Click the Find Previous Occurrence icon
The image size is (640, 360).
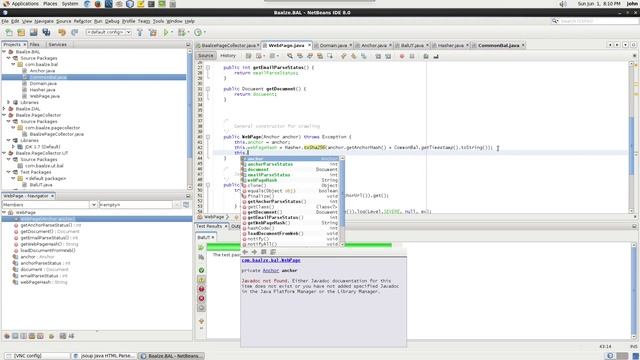[300, 56]
